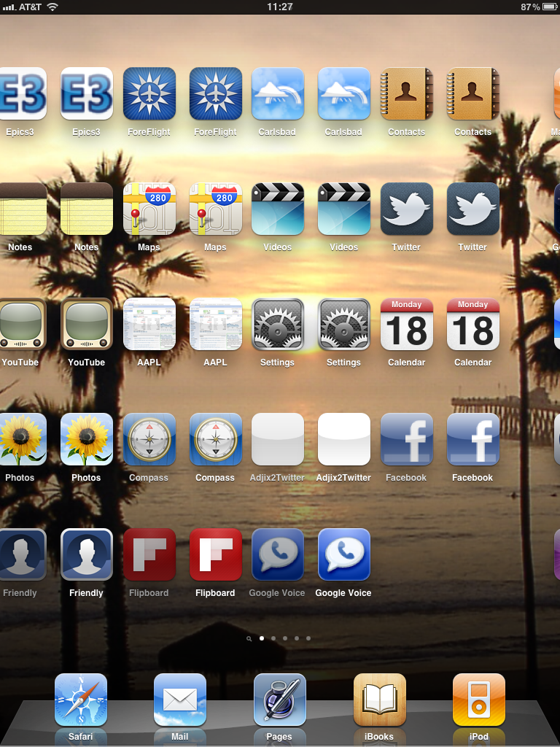The width and height of the screenshot is (560, 747).
Task: Open the YouTube icon beside AAPL
Action: pos(87,324)
